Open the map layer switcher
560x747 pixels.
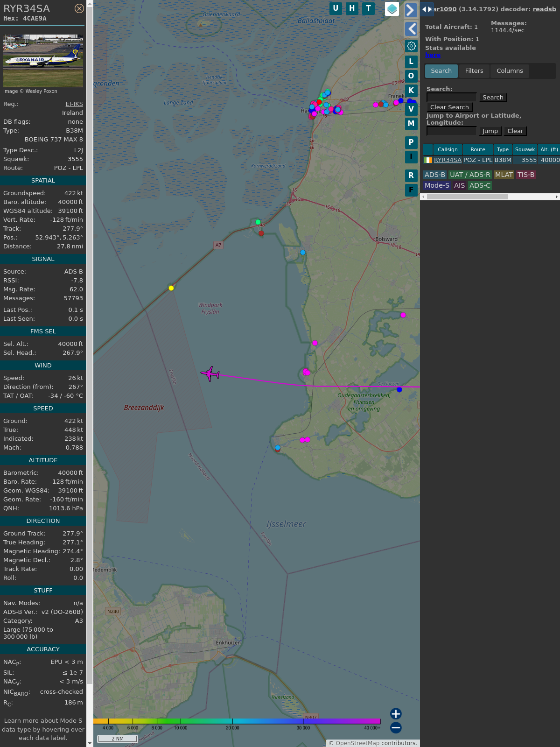[392, 9]
